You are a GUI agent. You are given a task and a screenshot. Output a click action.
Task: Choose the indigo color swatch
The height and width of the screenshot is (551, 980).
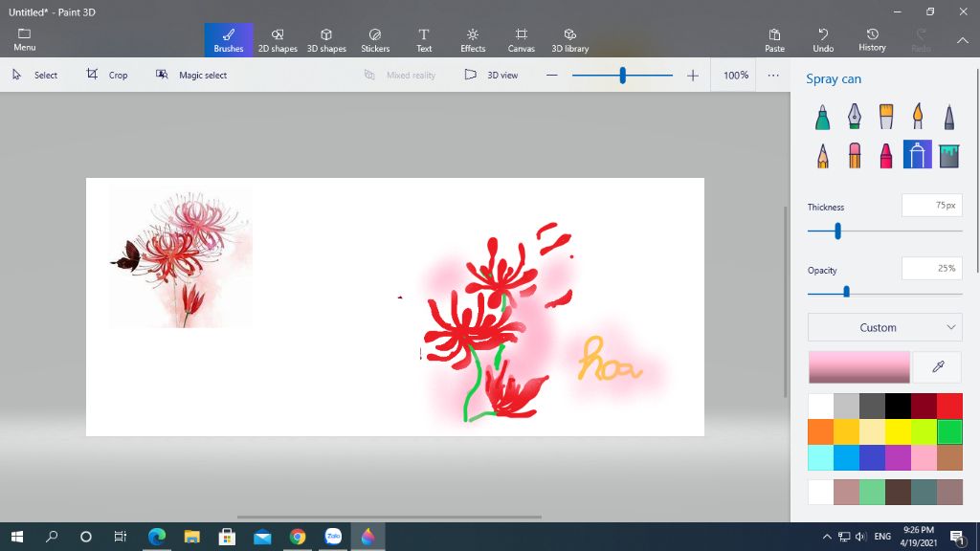[873, 457]
